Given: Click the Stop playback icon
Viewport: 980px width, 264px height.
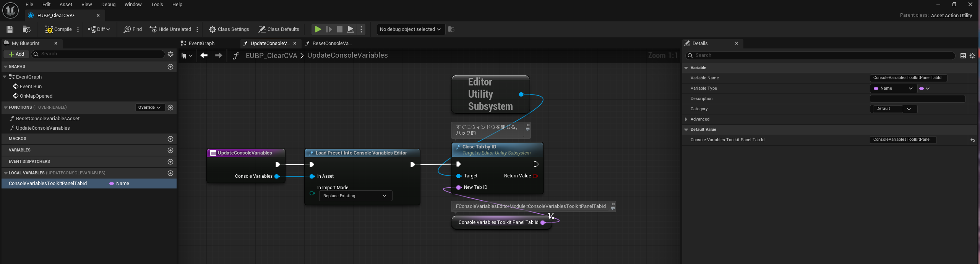Looking at the screenshot, I should [339, 29].
